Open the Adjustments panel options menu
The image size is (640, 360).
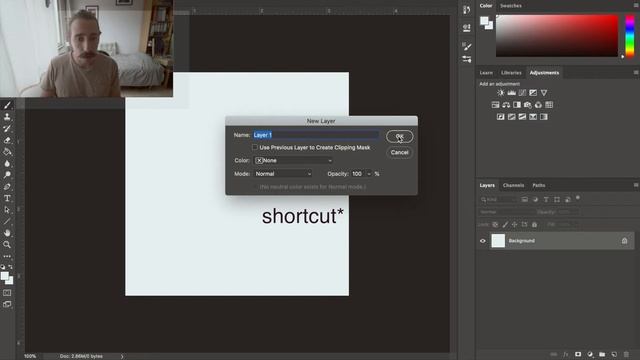(636, 73)
